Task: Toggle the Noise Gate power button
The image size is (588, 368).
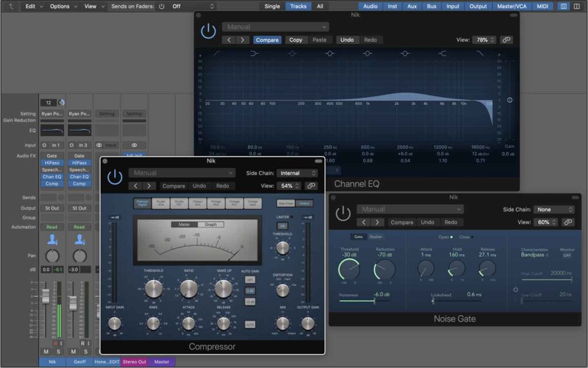Action: point(343,213)
